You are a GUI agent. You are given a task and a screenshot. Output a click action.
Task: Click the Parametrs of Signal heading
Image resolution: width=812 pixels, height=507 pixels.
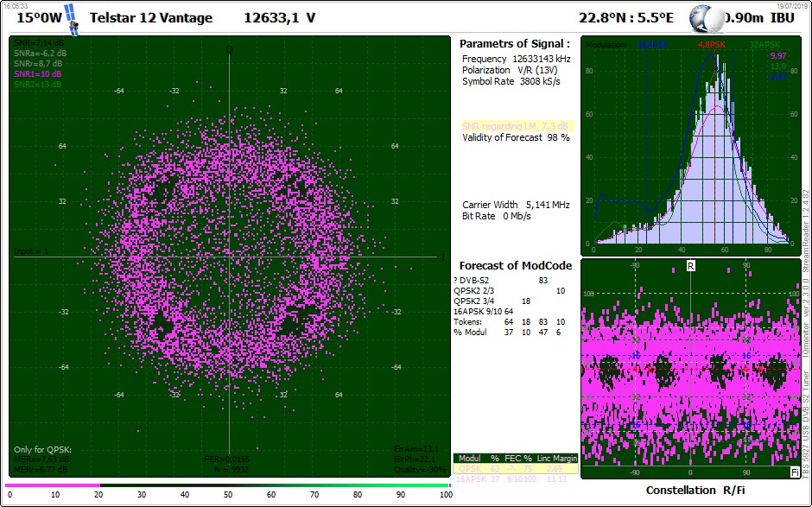tap(515, 44)
